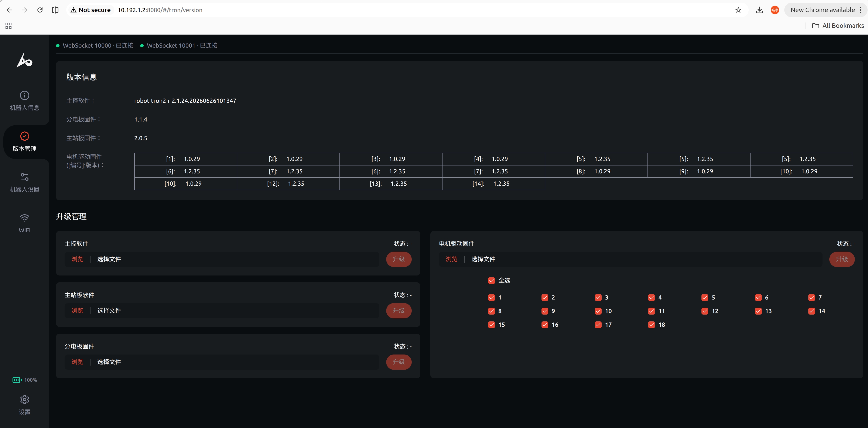
Task: Click 浏览 for 主站板软件 file
Action: point(77,310)
